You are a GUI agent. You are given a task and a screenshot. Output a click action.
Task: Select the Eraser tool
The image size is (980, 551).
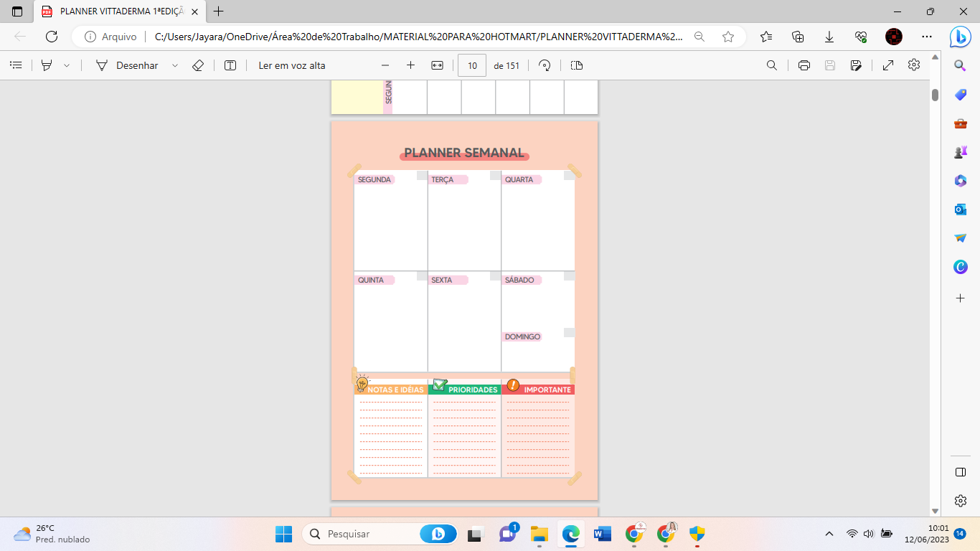[198, 65]
